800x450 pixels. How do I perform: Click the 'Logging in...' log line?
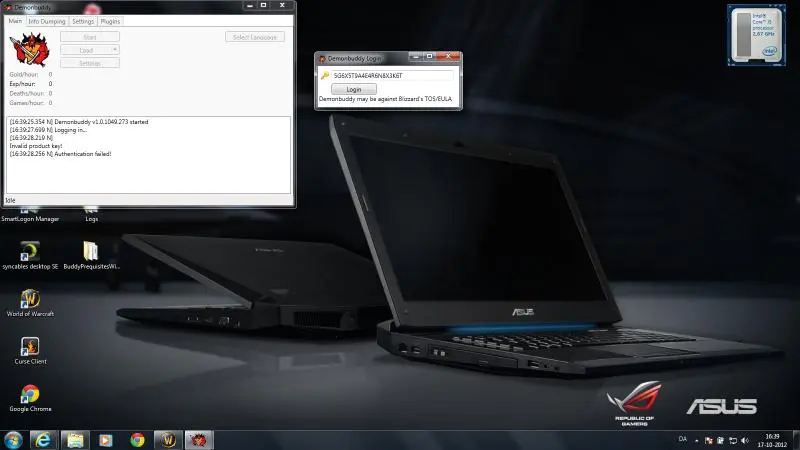pos(48,130)
